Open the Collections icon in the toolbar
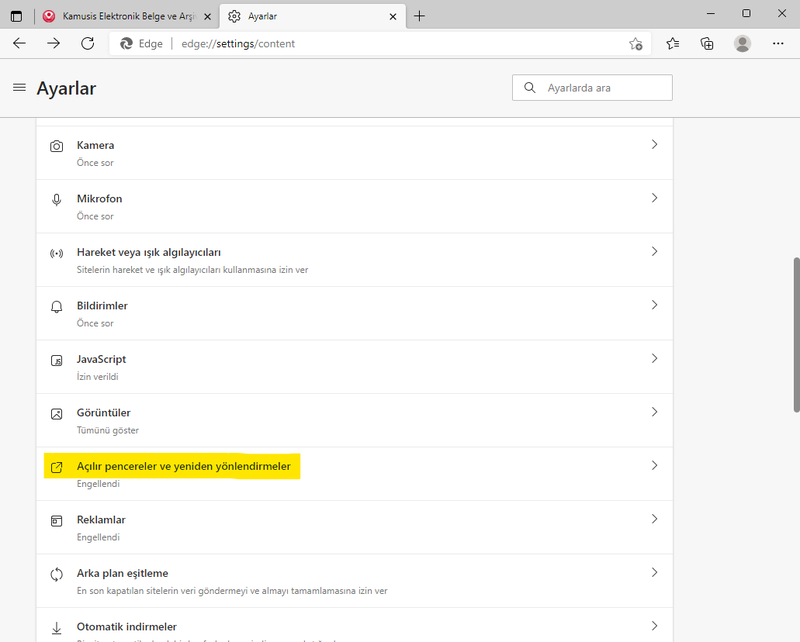This screenshot has height=642, width=800. 707,44
